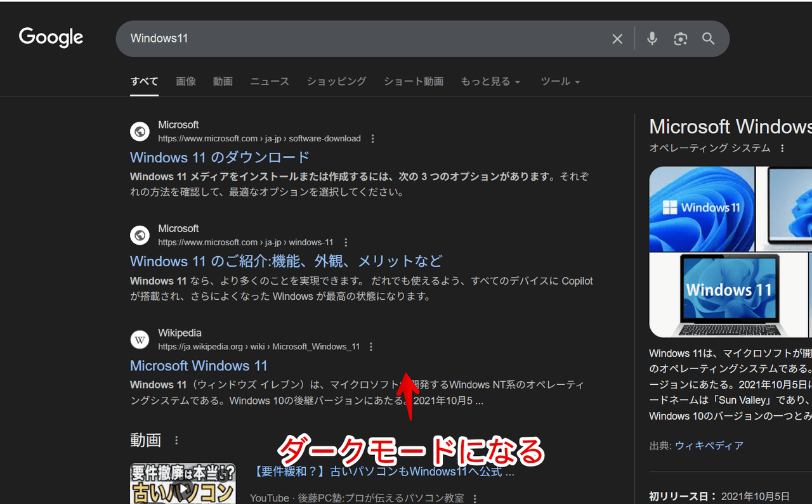Switch to the ショッピング tab
The image size is (812, 504).
(336, 81)
